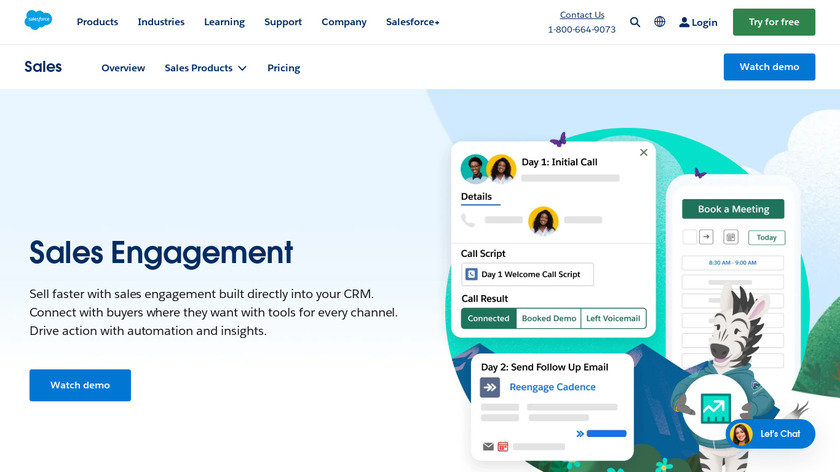840x472 pixels.
Task: Select Booked Demo call result
Action: 549,318
